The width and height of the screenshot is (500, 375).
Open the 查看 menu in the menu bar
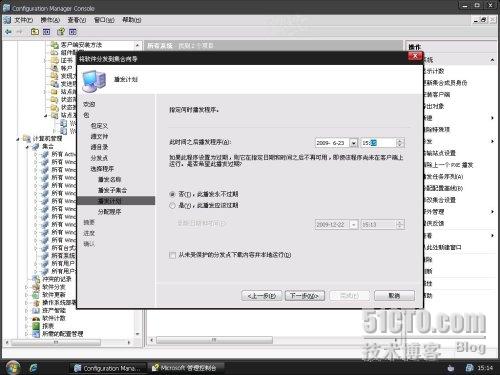point(77,20)
